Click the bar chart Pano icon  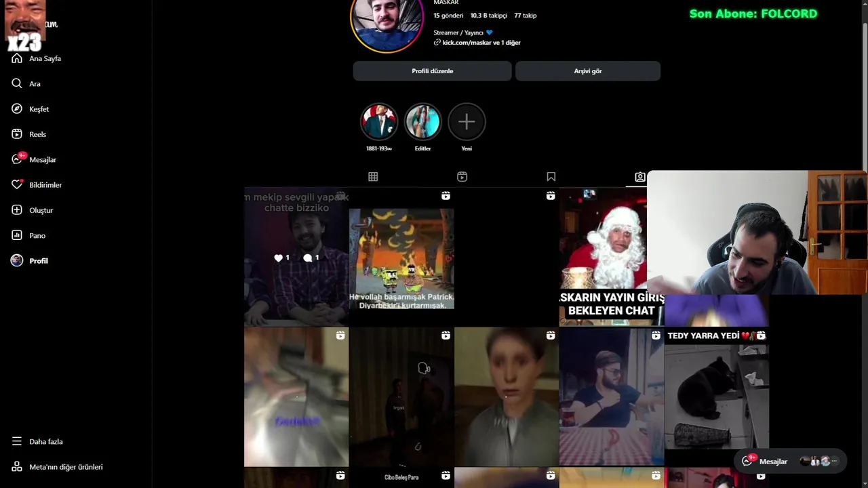point(17,235)
